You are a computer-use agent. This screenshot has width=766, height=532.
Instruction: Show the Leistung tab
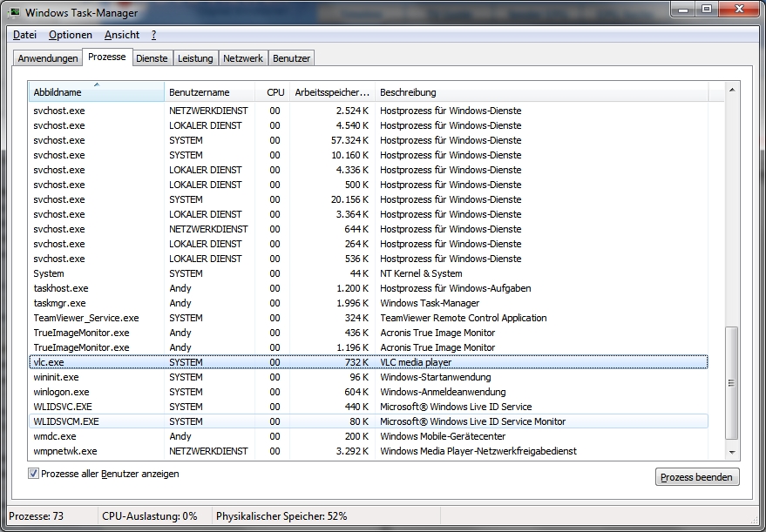[195, 58]
